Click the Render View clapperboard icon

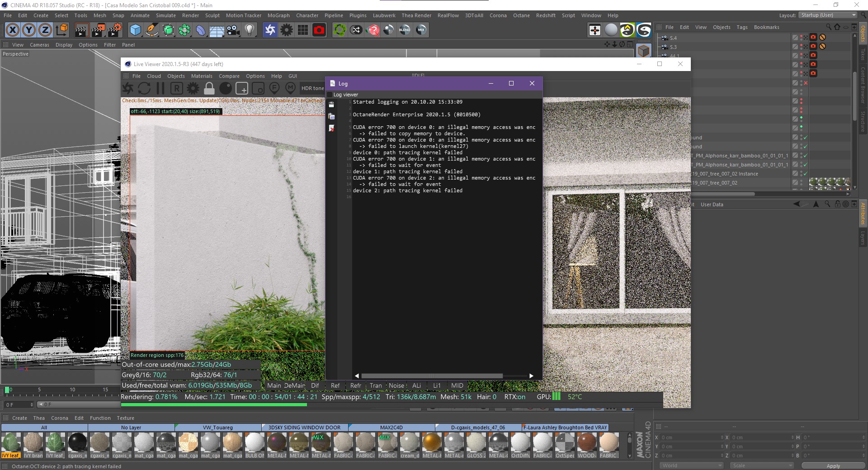(81, 30)
